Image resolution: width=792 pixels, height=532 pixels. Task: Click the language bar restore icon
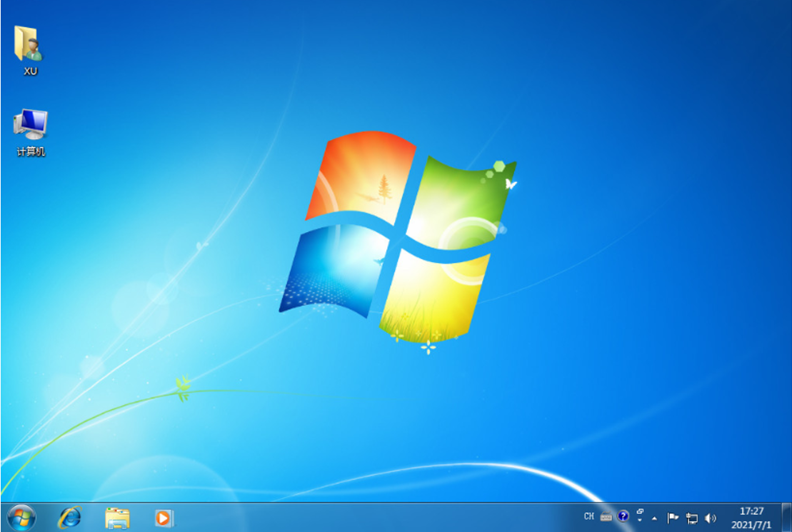point(640,511)
